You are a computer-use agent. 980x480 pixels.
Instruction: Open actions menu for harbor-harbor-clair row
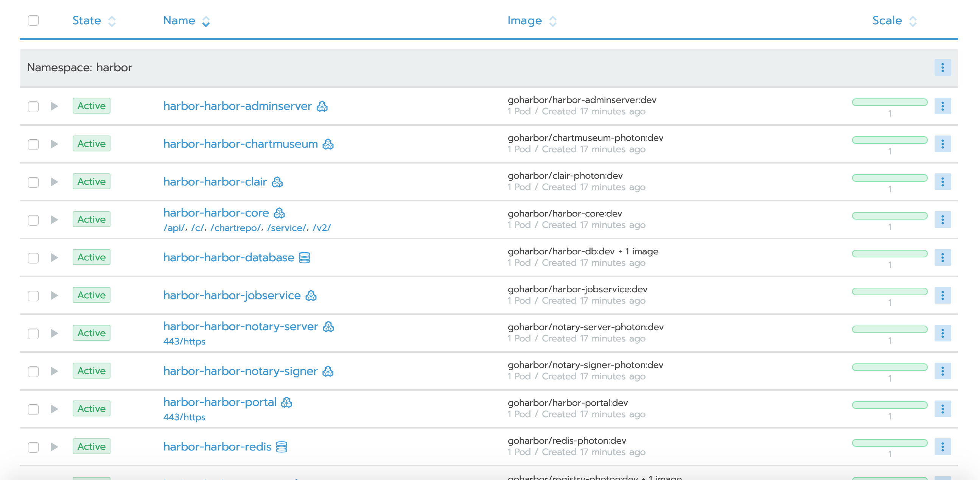943,182
